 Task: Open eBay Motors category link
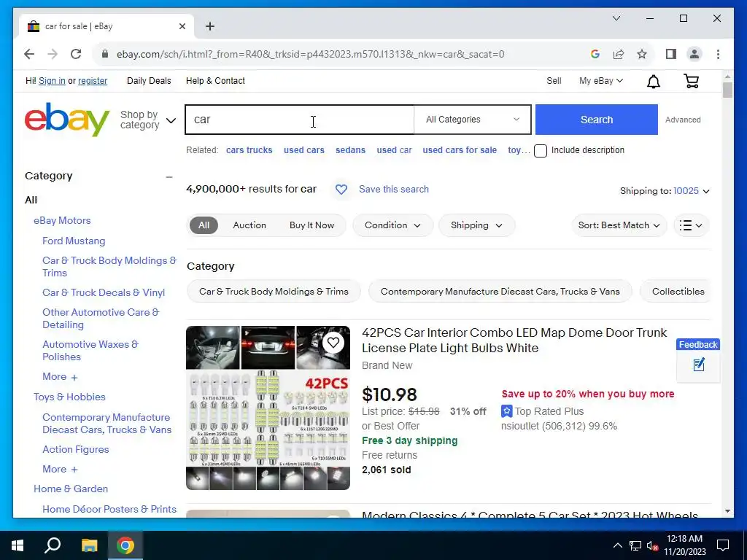pos(62,220)
